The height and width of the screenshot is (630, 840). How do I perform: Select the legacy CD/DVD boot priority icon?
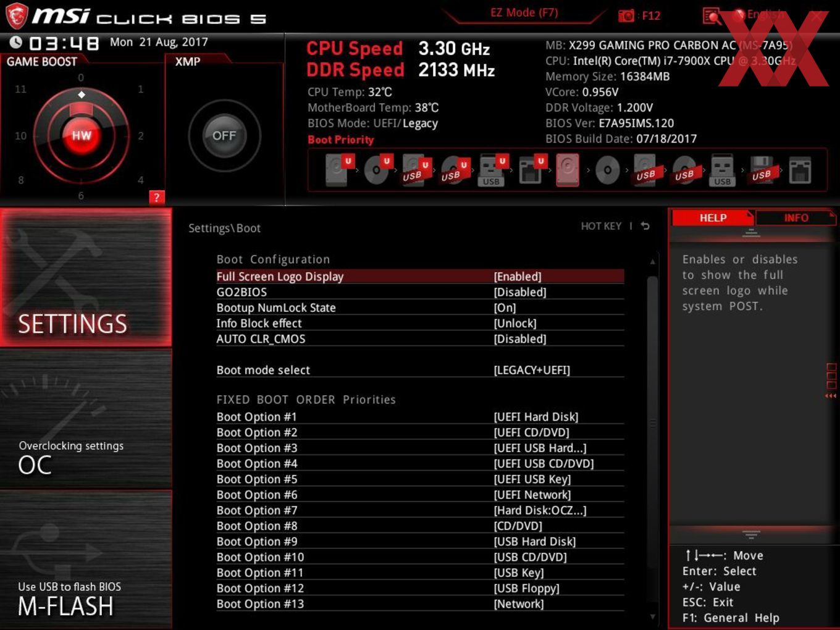coord(607,170)
